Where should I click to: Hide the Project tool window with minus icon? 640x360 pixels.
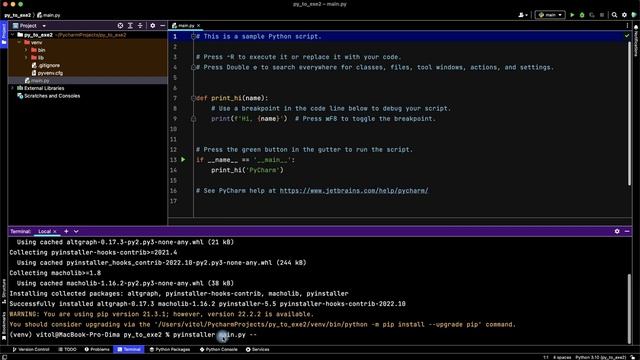click(162, 26)
